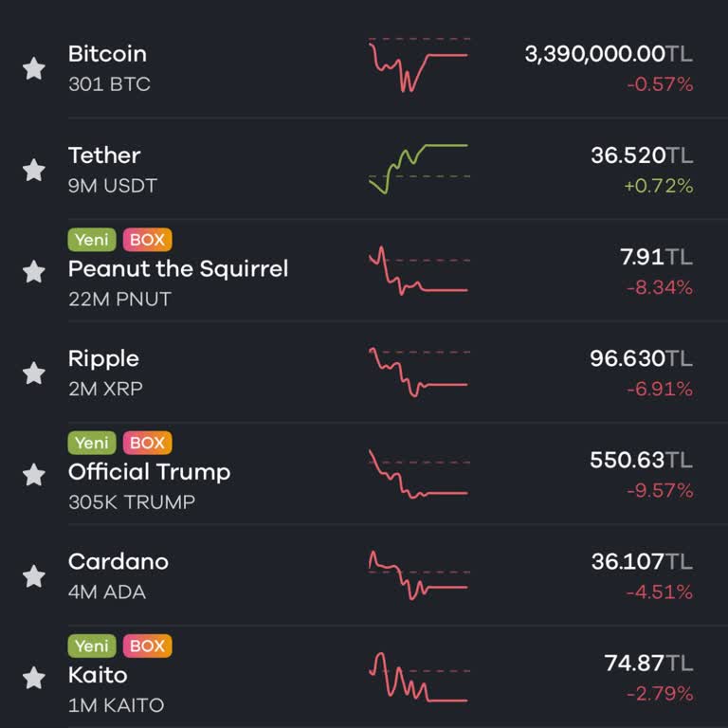
Task: View the Cardano sparkline chart
Action: [x=419, y=575]
